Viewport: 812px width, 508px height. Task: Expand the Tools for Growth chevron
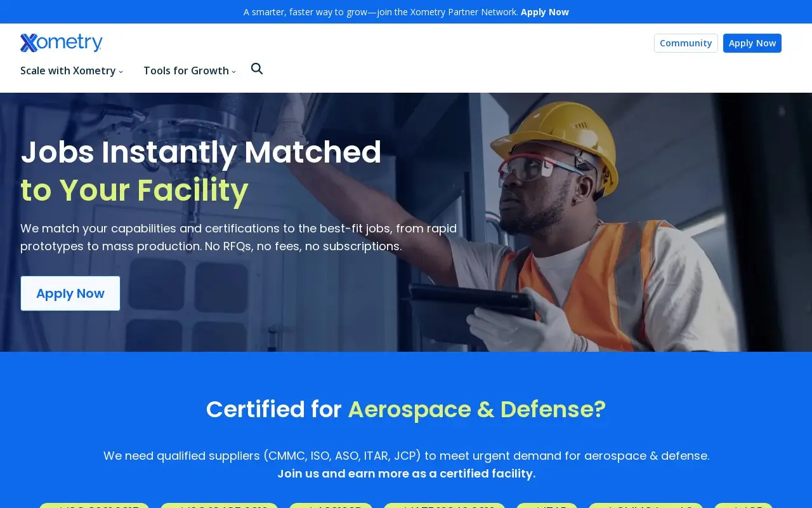coord(233,71)
